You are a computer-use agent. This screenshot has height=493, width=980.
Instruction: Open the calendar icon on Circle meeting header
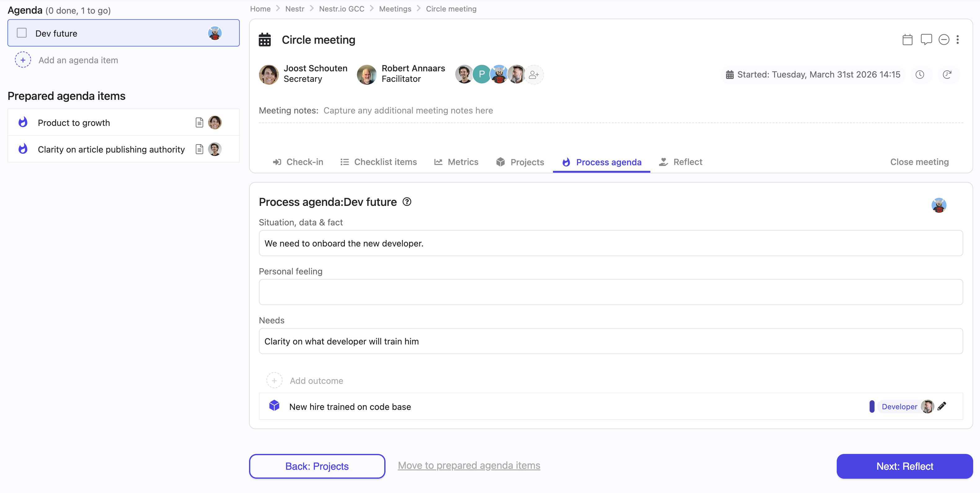(x=908, y=39)
